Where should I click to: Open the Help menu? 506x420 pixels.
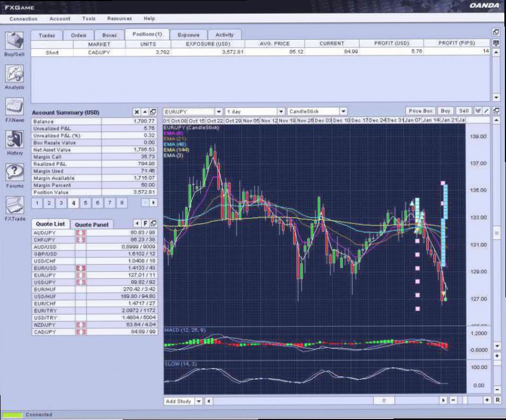point(149,19)
